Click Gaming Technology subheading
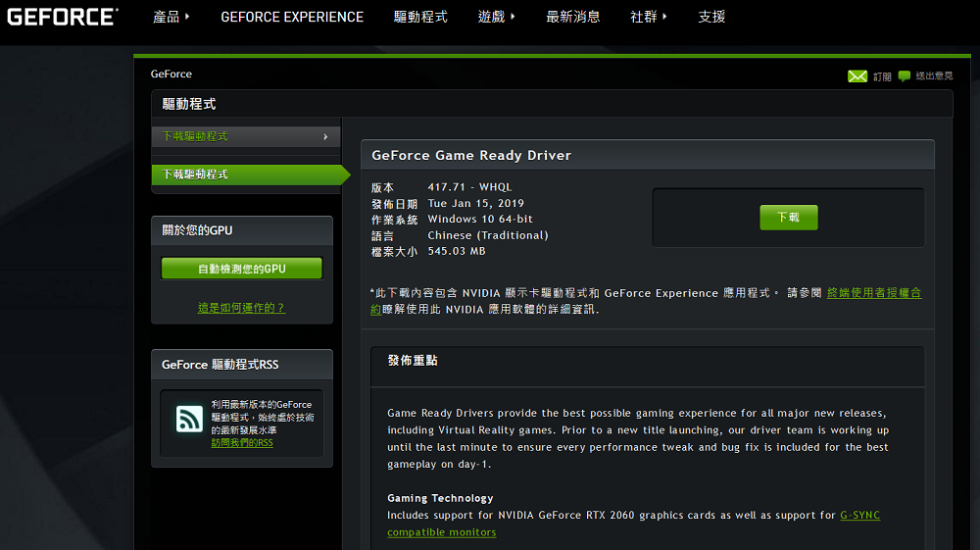Viewport: 980px width, 550px height. (x=440, y=498)
